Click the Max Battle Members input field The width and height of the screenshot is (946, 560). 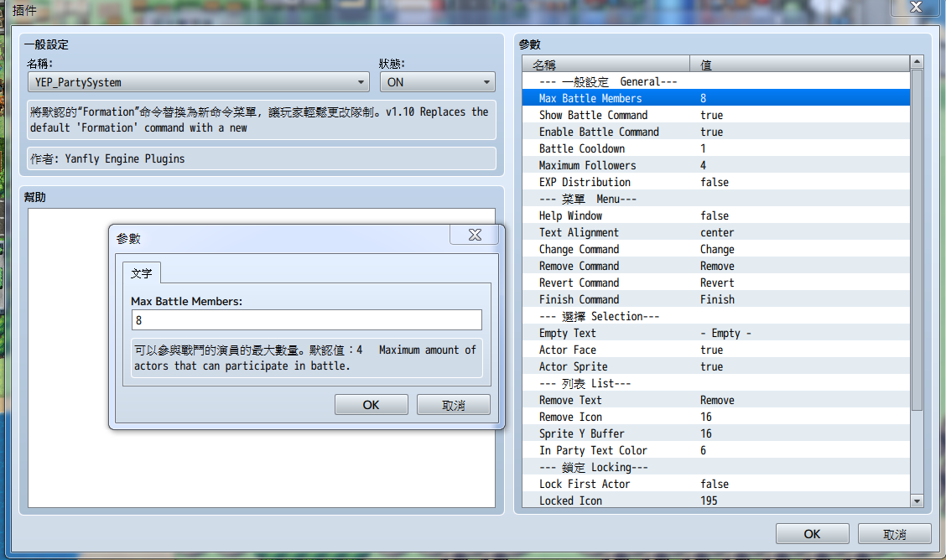[x=306, y=320]
